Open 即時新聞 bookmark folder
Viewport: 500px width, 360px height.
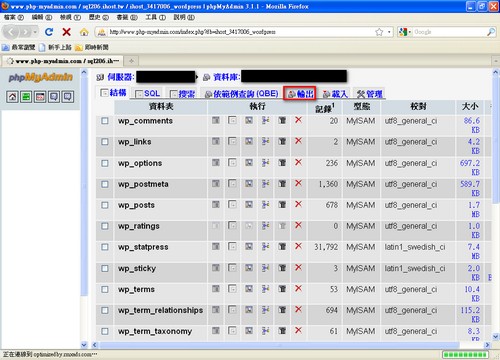point(92,47)
